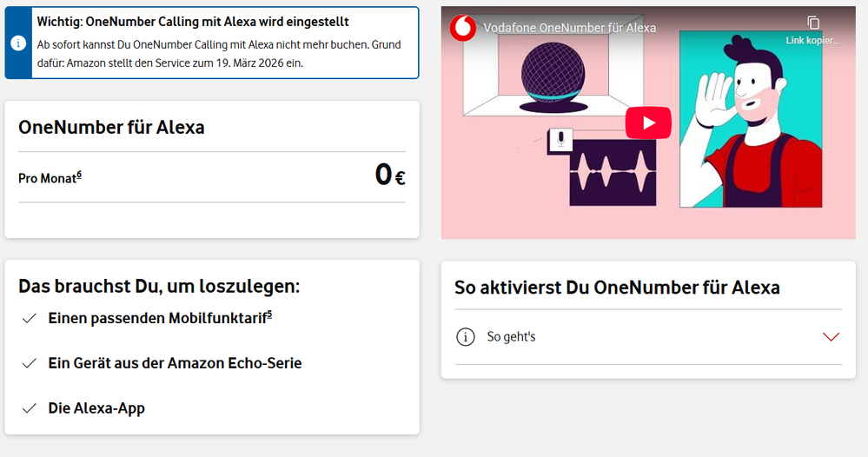Click the Vodafone logo in the video header
Viewport: 868px width, 457px height.
point(462,28)
